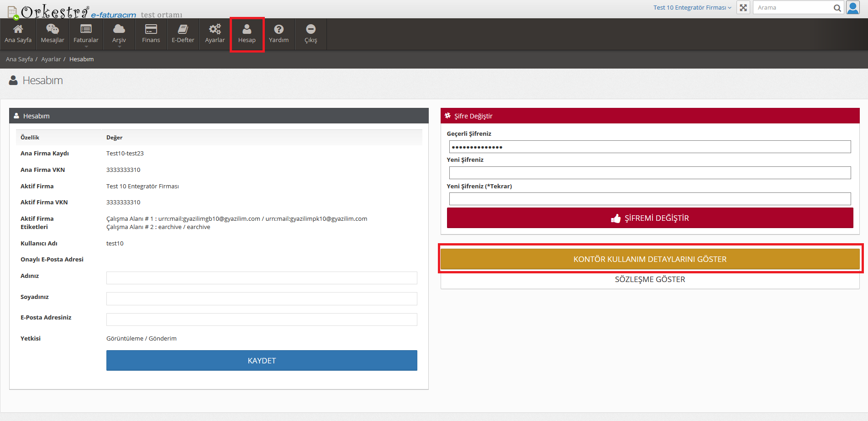Go to Ayarlar in the breadcrumb
868x421 pixels.
[51, 59]
